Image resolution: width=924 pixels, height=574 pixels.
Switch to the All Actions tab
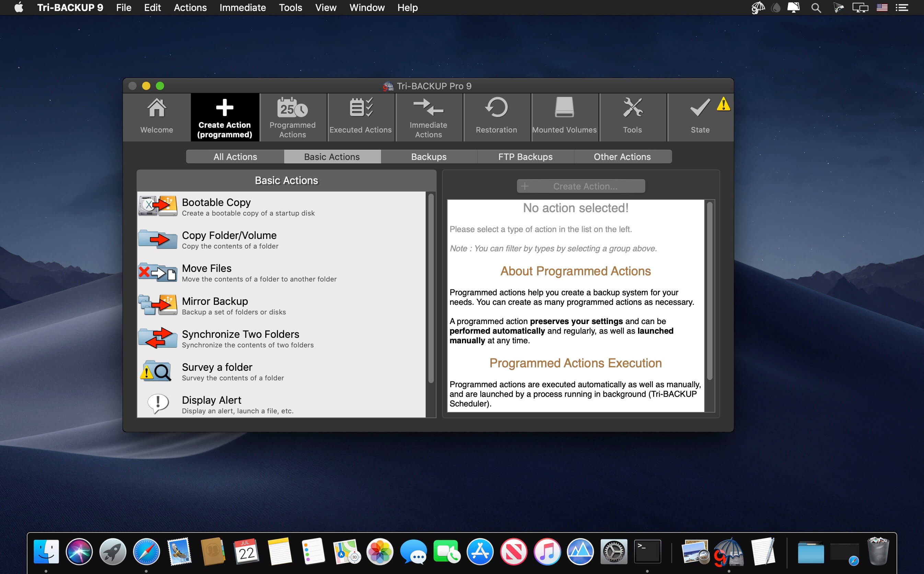click(235, 157)
